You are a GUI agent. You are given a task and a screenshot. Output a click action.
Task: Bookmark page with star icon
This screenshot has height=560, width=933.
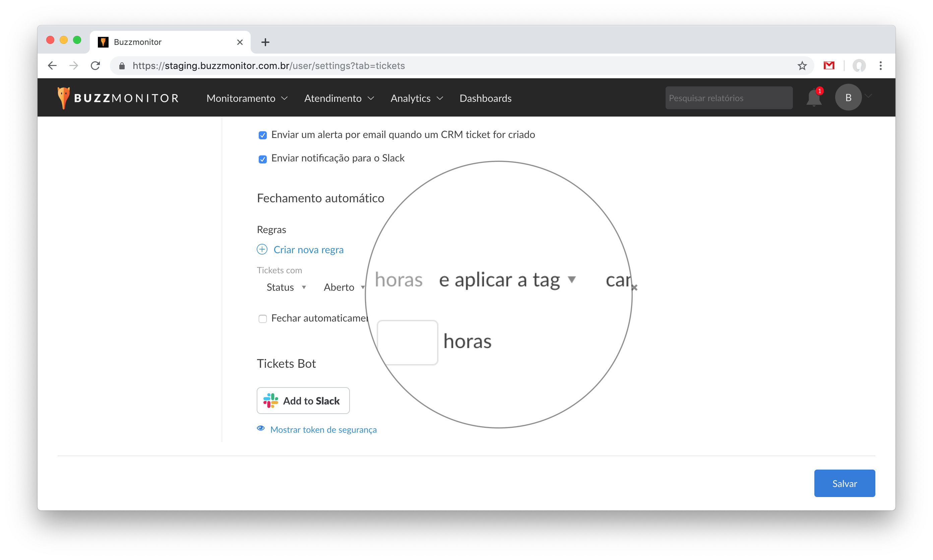tap(802, 66)
